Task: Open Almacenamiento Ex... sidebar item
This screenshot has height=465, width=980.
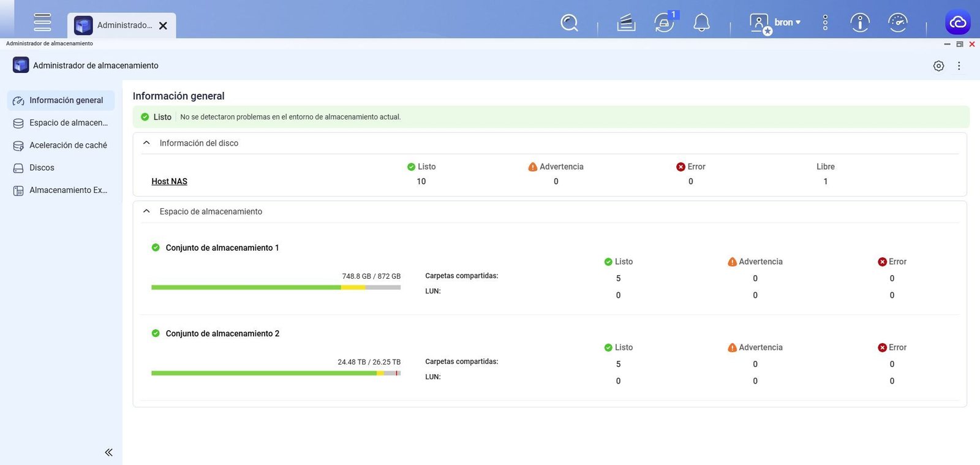Action: pyautogui.click(x=61, y=191)
